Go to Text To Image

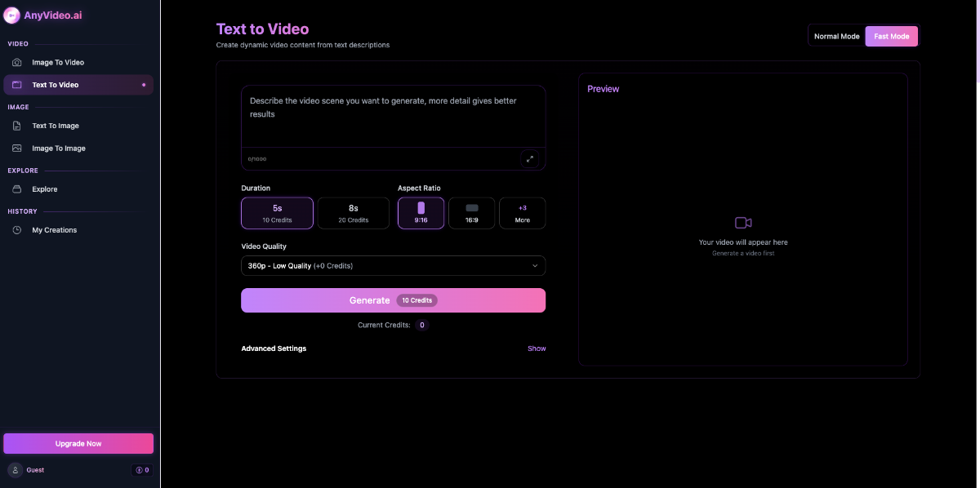click(78, 126)
